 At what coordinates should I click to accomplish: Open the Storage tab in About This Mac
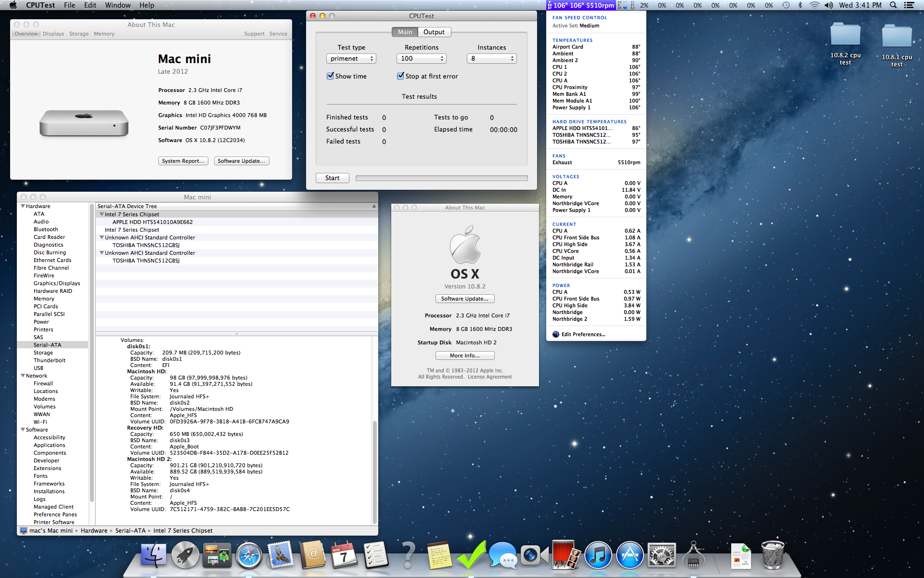point(79,34)
